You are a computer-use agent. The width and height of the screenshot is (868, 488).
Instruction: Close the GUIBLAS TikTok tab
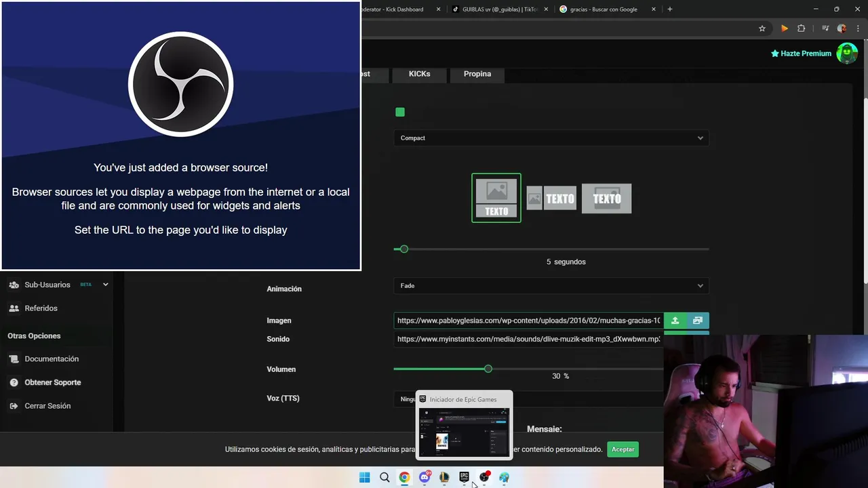[547, 9]
